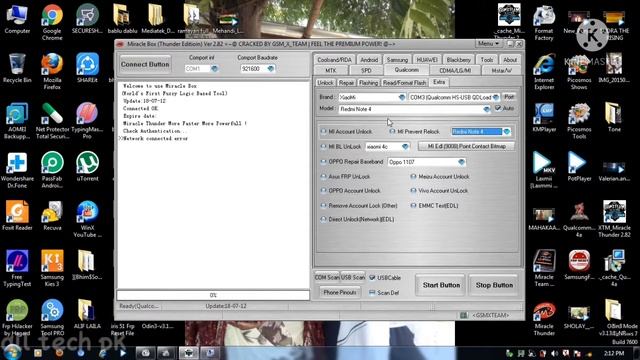640x360 pixels.
Task: Switch to the Samsung tab
Action: [x=397, y=60]
